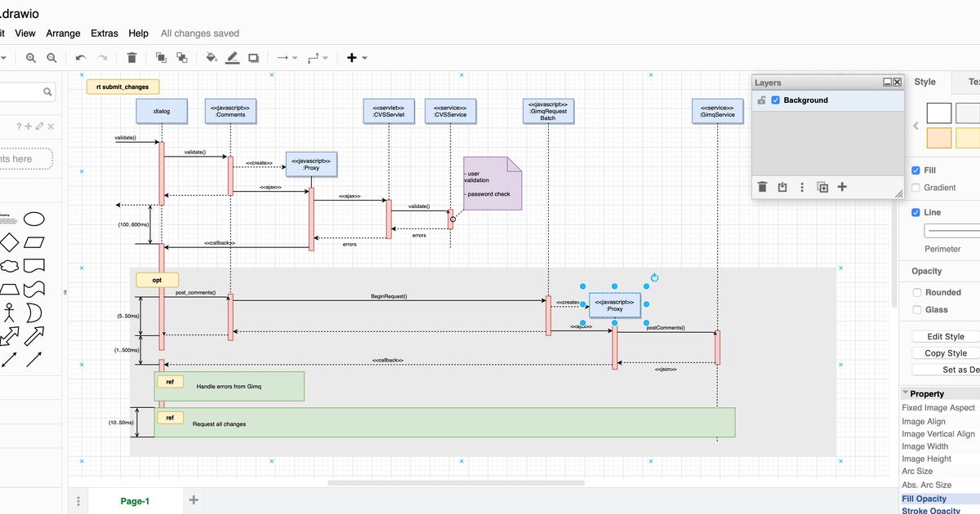Duplicate the layer in Layers panel
Image resolution: width=980 pixels, height=514 pixels.
click(x=822, y=187)
